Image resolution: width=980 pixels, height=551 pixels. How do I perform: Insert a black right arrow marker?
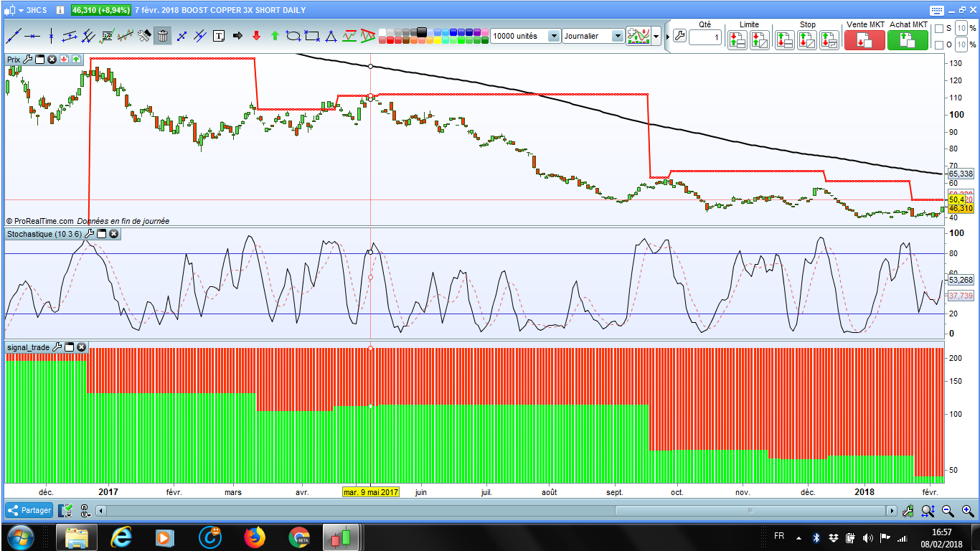click(x=237, y=36)
